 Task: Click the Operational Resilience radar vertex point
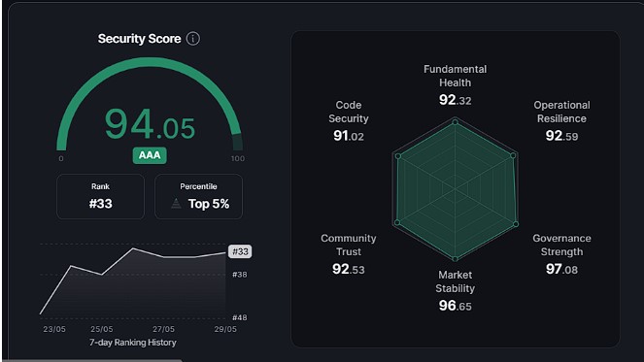pyautogui.click(x=513, y=155)
